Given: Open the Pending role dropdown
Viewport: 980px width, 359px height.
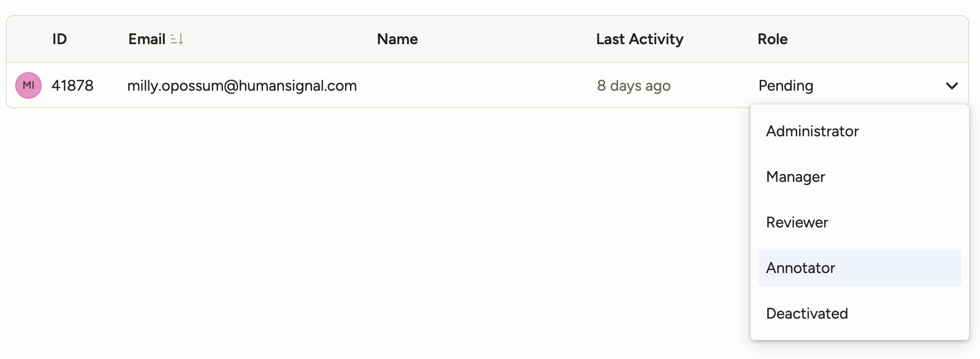Looking at the screenshot, I should [786, 85].
